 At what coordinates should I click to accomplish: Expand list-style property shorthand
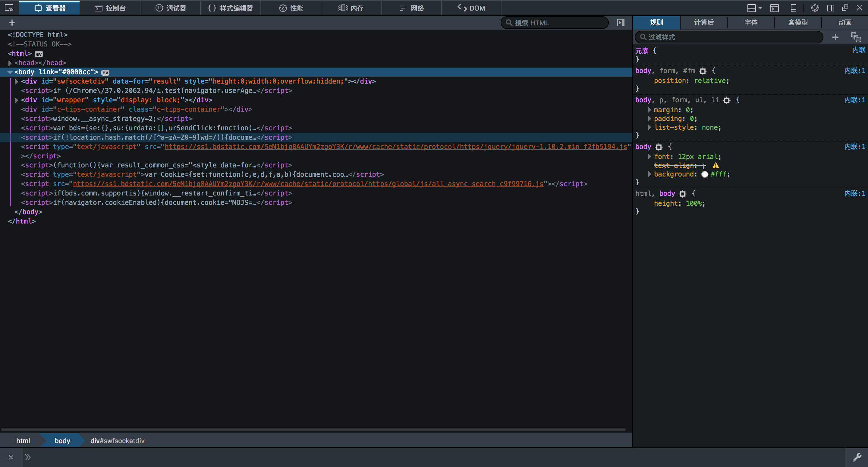click(649, 127)
